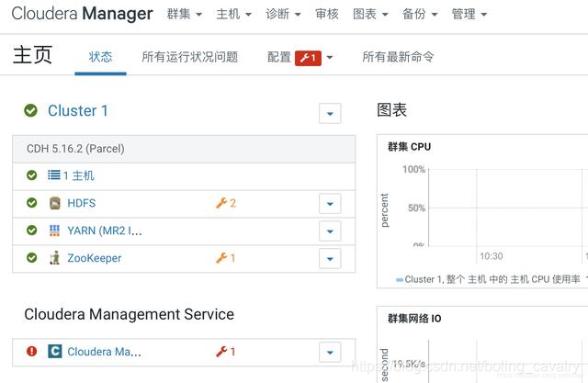This screenshot has width=588, height=383.
Task: Open the ZooKeeper actions dropdown
Action: (x=330, y=258)
